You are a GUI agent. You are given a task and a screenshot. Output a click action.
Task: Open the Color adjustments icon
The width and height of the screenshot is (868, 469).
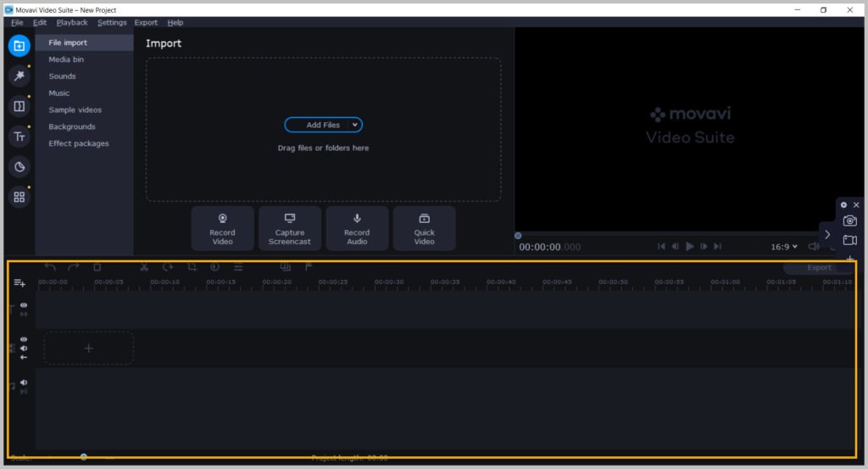tap(214, 267)
